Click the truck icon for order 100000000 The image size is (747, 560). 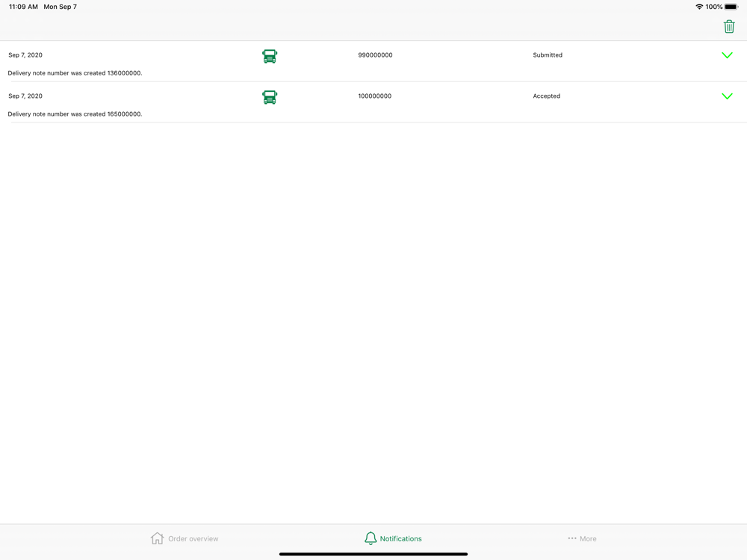point(270,97)
